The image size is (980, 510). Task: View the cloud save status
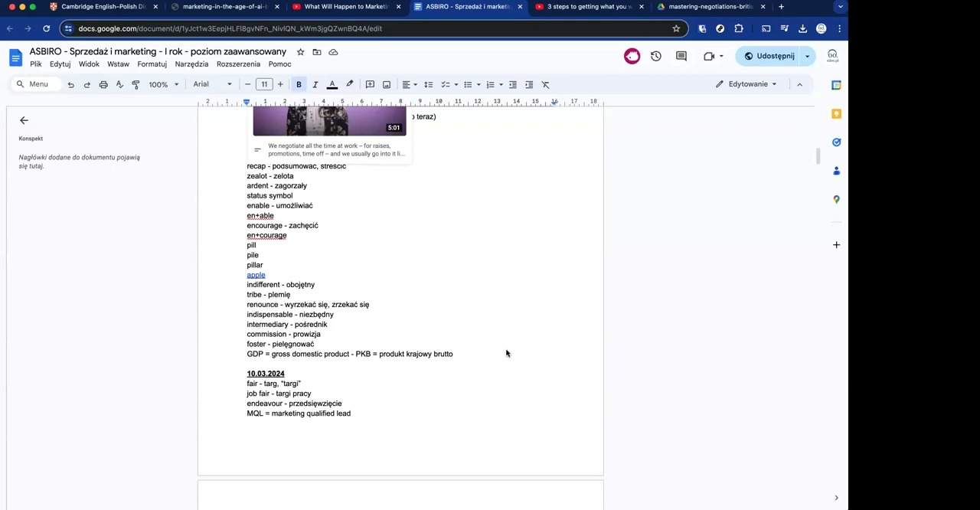pos(333,52)
